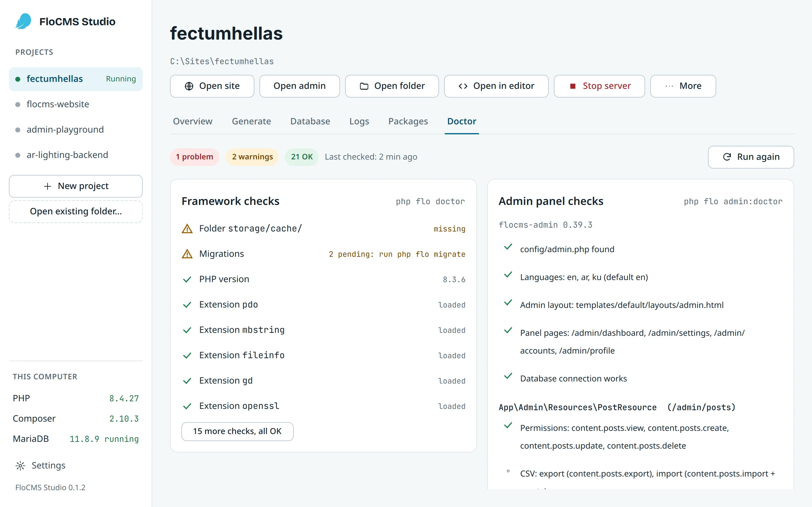Switch to the Database tab
The height and width of the screenshot is (507, 812).
click(x=310, y=121)
